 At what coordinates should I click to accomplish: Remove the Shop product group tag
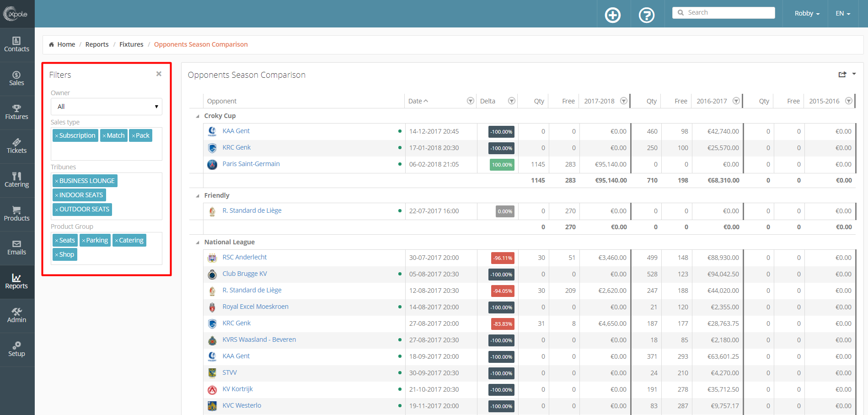click(57, 255)
